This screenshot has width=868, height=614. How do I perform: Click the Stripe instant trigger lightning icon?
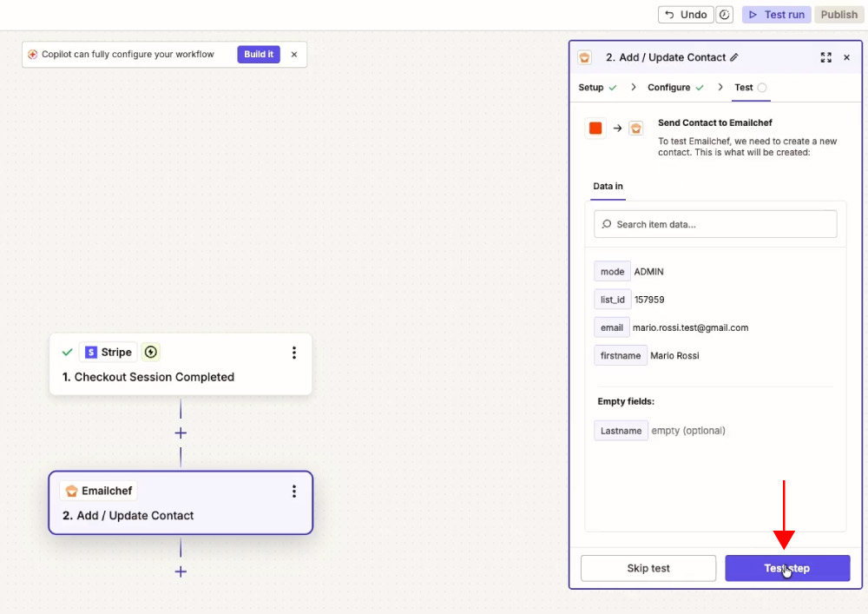click(150, 352)
